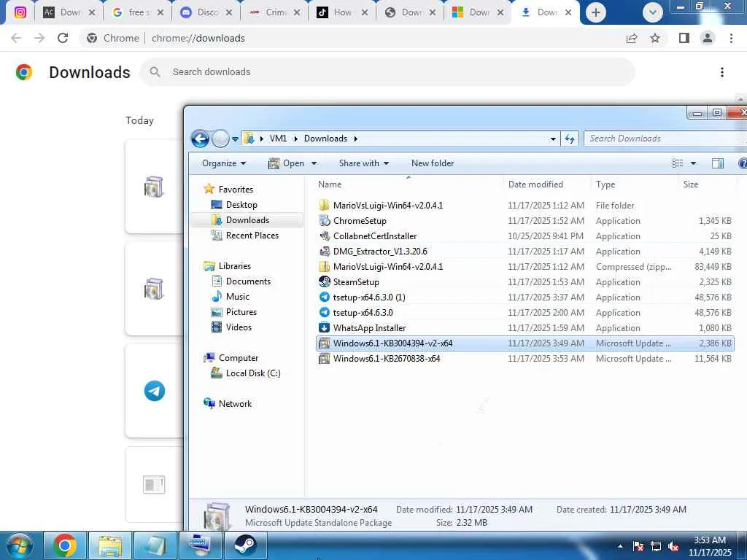Image resolution: width=747 pixels, height=560 pixels.
Task: Open the Google 'free s' tab
Action: (137, 12)
